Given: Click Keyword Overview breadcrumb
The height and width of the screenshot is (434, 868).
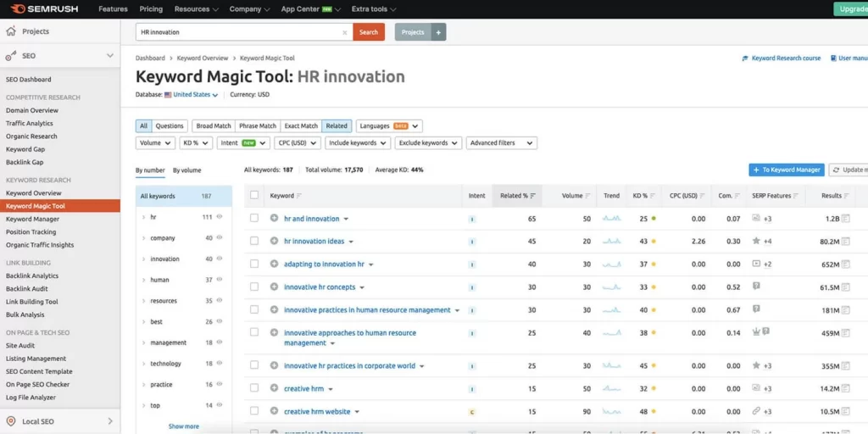Looking at the screenshot, I should (203, 58).
